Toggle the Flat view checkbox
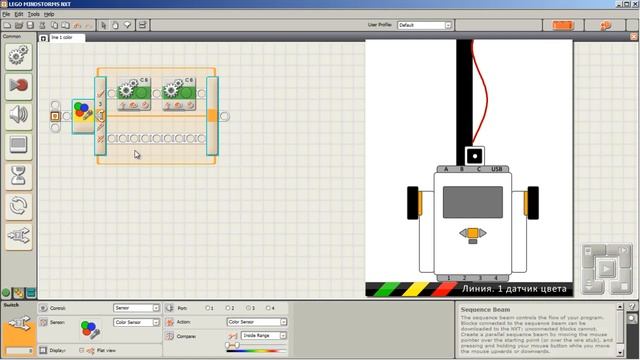 tap(82, 350)
